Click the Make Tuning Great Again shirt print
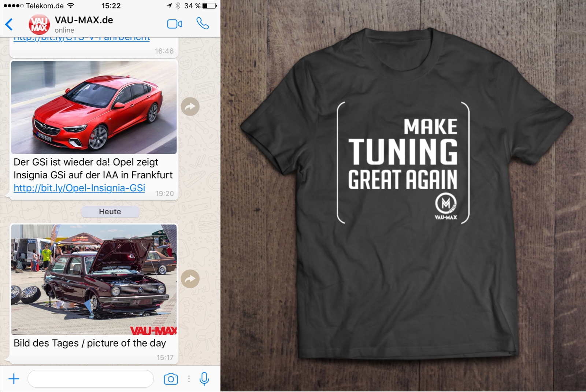This screenshot has width=586, height=392. click(x=403, y=163)
